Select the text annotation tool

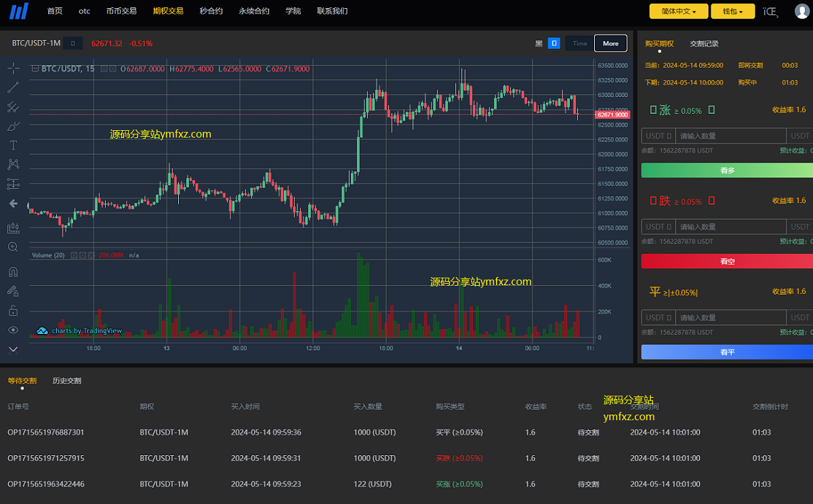(13, 145)
